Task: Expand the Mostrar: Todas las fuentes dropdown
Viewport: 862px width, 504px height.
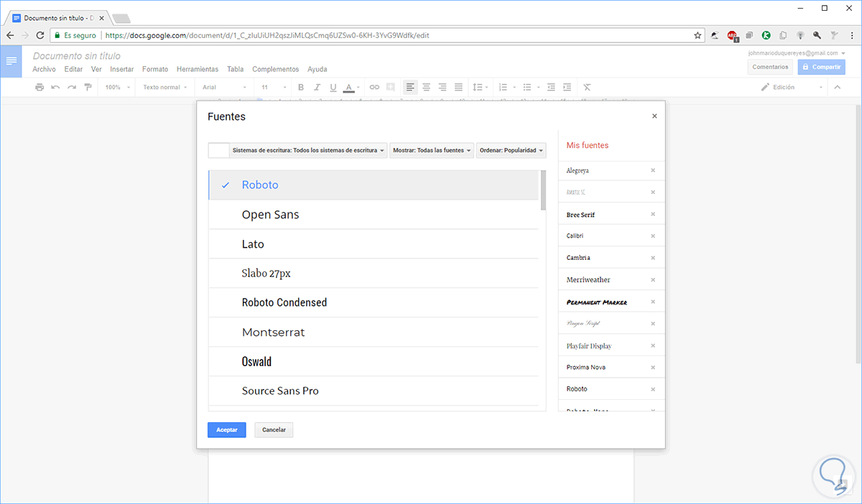Action: tap(432, 151)
